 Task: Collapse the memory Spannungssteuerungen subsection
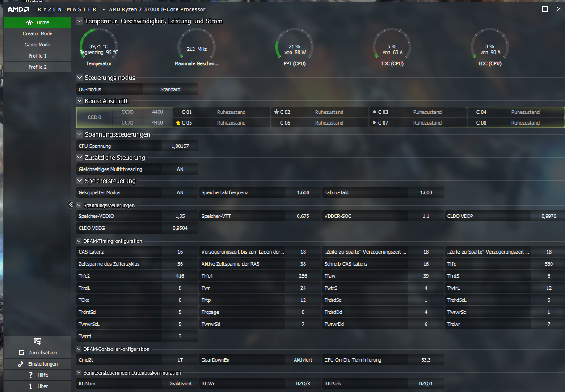pyautogui.click(x=79, y=205)
